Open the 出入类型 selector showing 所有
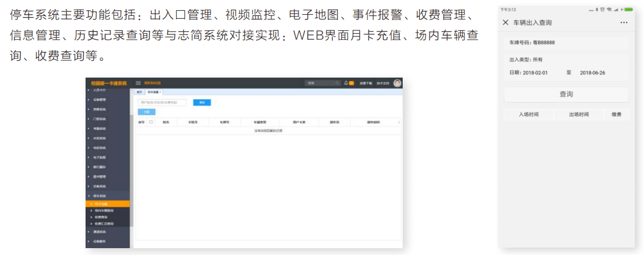This screenshot has height=255, width=644. (x=537, y=59)
